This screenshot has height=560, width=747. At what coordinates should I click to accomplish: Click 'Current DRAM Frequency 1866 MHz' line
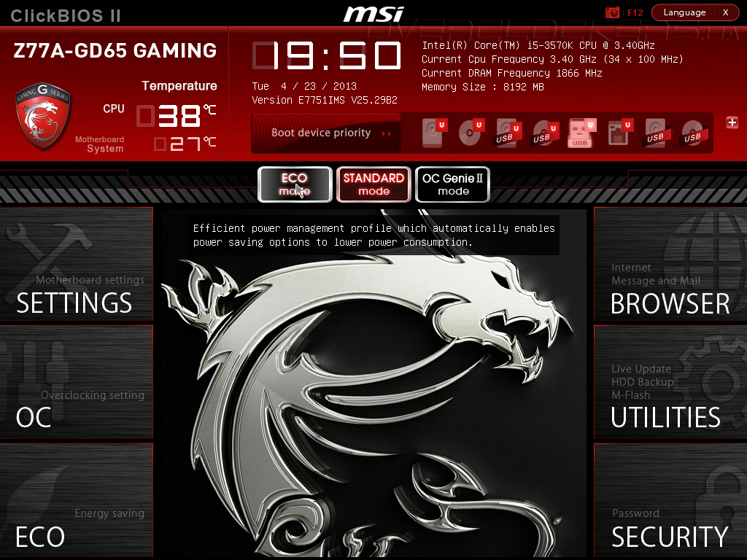(x=512, y=73)
